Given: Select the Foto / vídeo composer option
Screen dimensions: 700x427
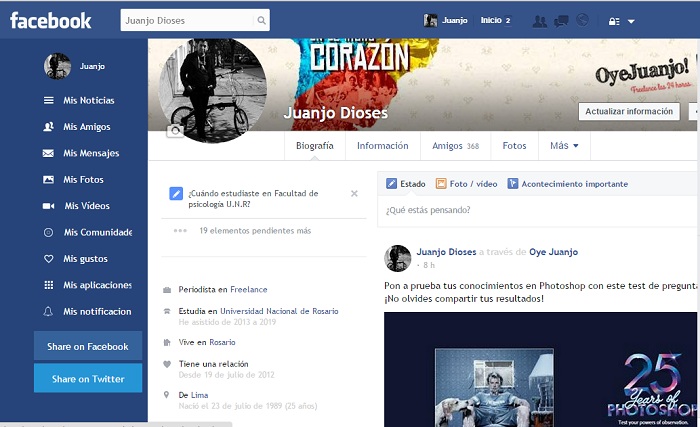Looking at the screenshot, I should [466, 184].
